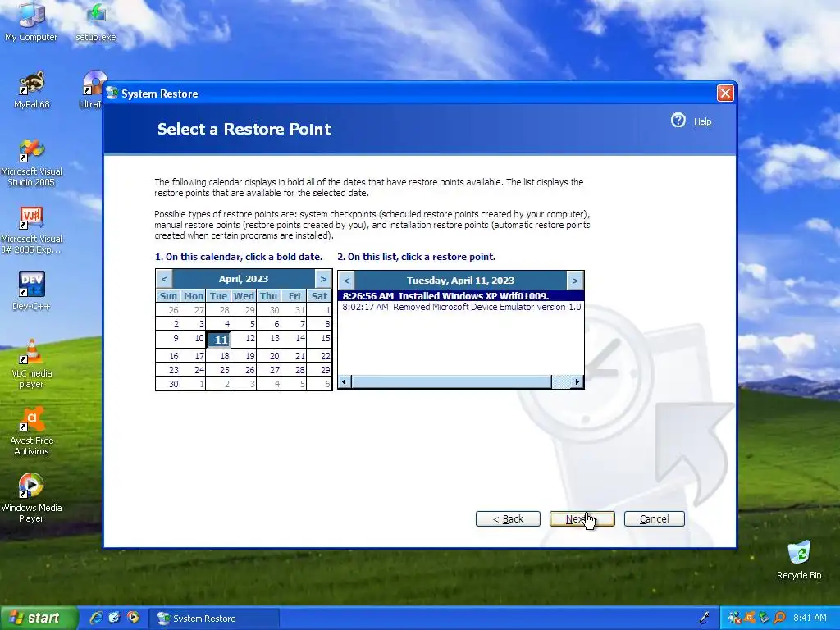Show next day's restore points
The image size is (840, 630).
click(x=575, y=281)
